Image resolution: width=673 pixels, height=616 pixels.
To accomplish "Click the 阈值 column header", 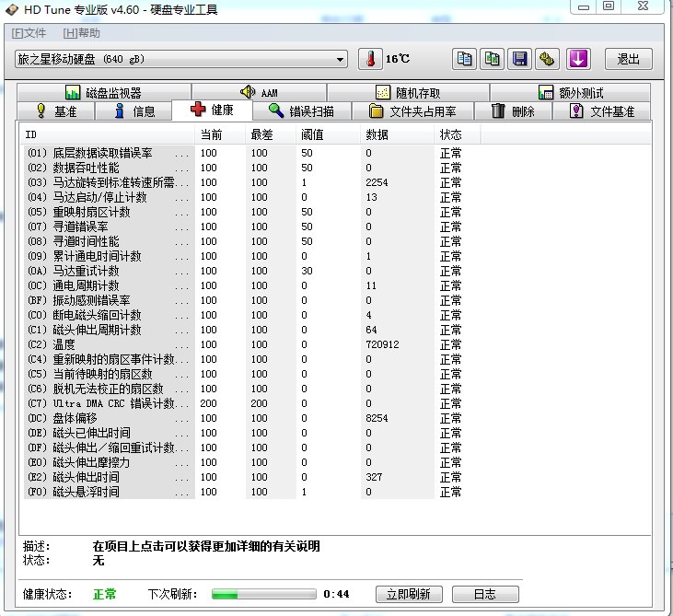I will pyautogui.click(x=328, y=134).
